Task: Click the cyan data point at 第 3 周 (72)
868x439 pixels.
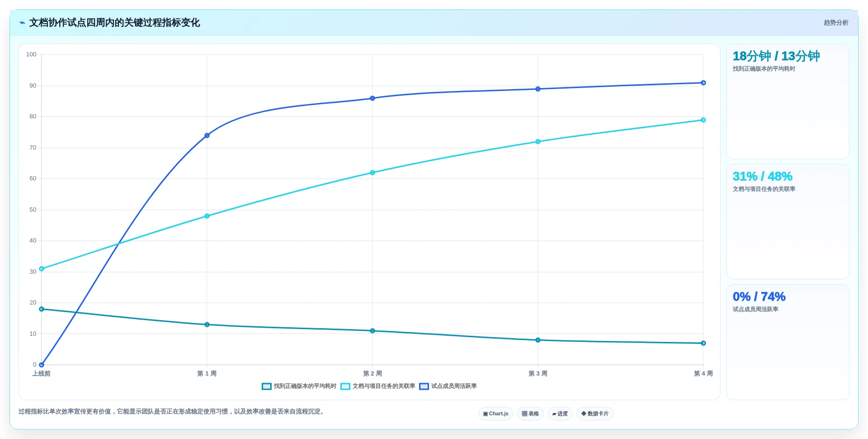Action: pyautogui.click(x=538, y=142)
